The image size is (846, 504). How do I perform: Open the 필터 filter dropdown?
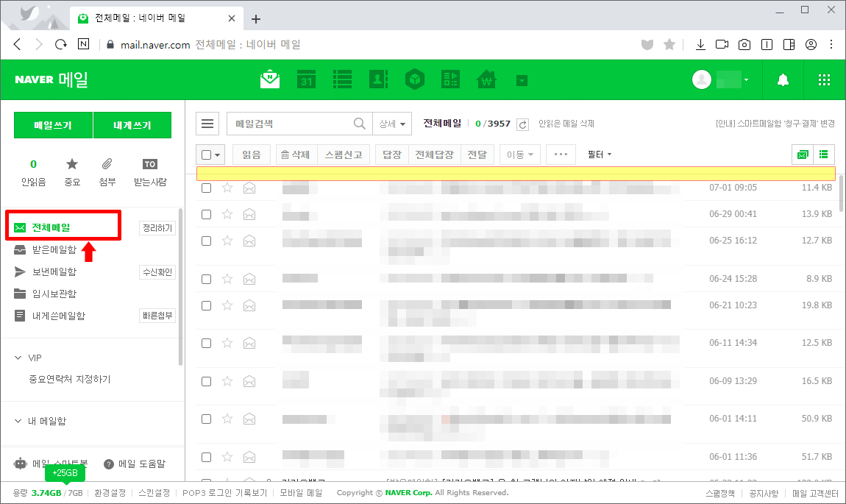tap(600, 155)
